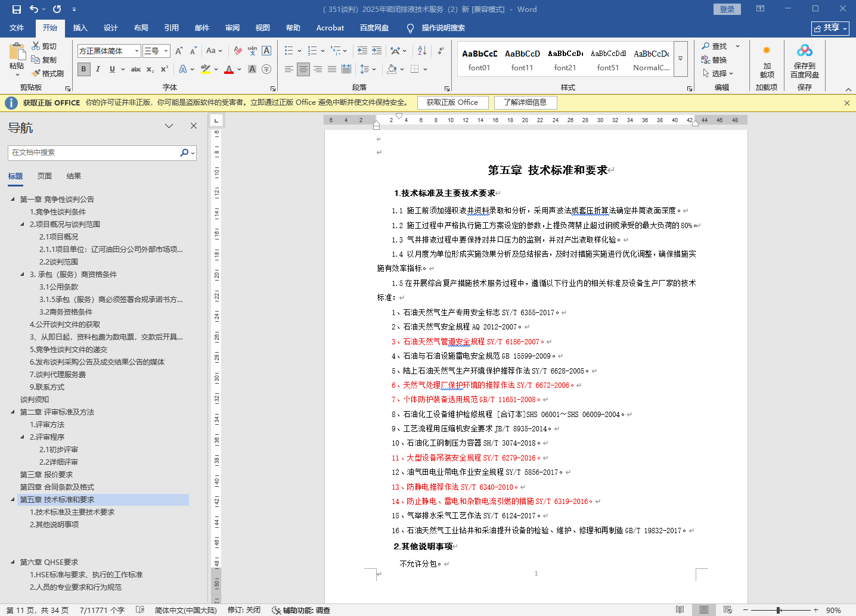Go to heading 2.2谈判范围 in navigation
Screen dimensions: 856x616
58,262
